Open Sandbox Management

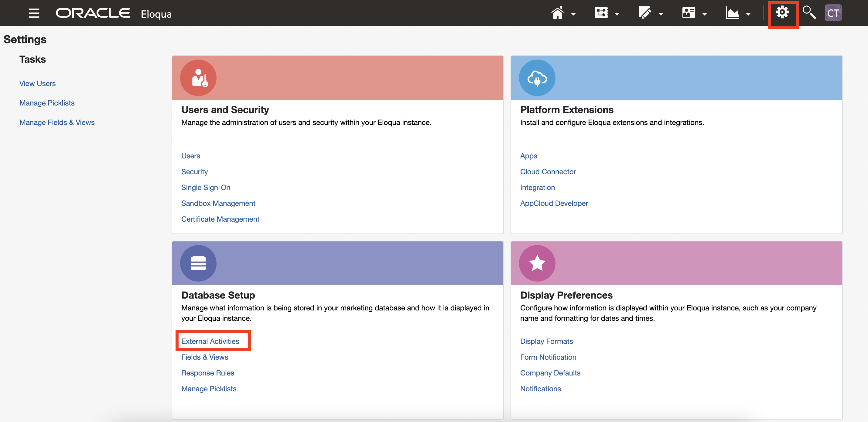pyautogui.click(x=218, y=203)
